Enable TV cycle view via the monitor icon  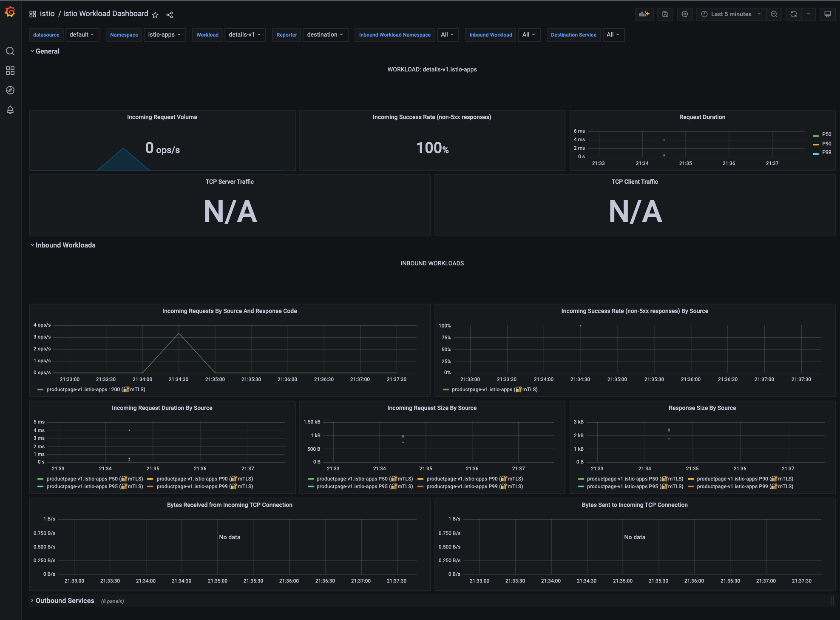point(827,14)
